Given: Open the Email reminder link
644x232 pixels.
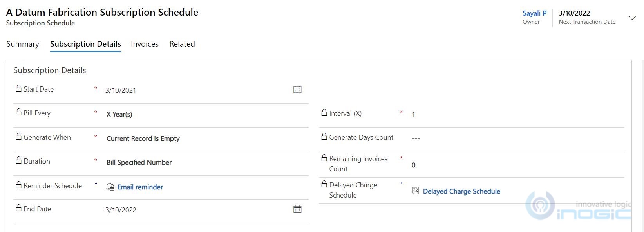Looking at the screenshot, I should (140, 187).
